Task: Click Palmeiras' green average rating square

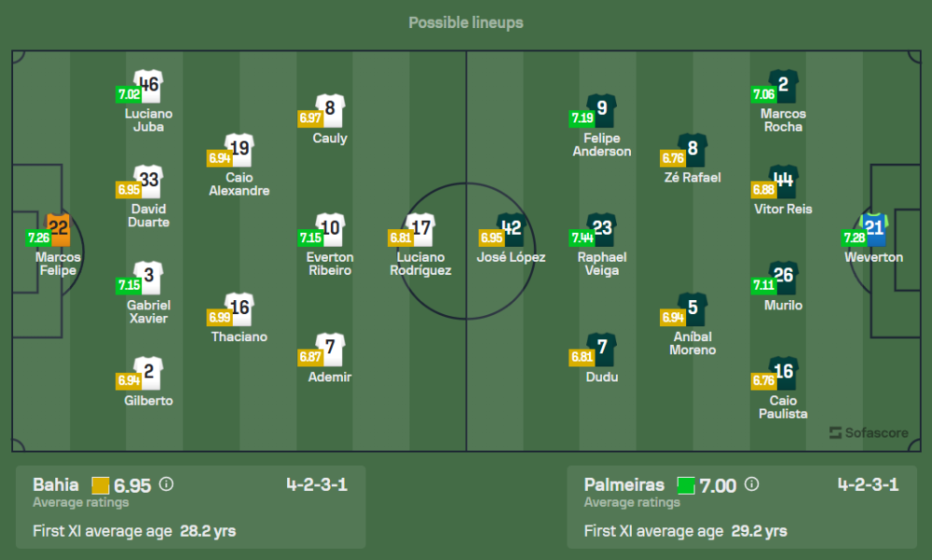Action: pos(686,485)
